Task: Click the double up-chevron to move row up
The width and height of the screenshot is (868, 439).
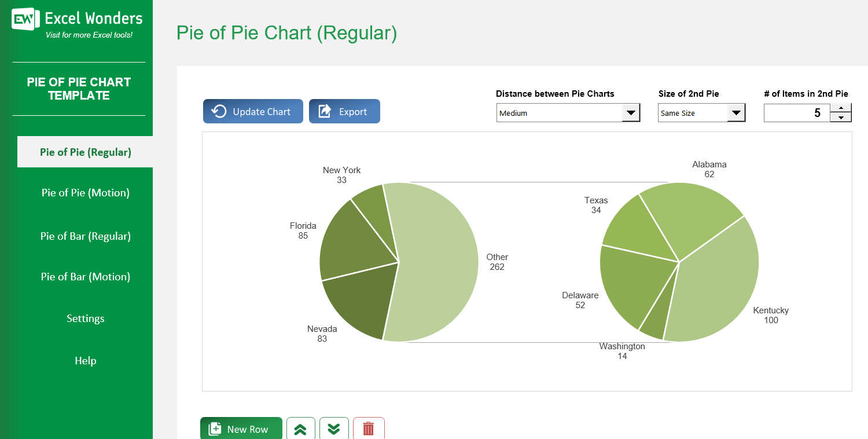Action: click(x=300, y=429)
